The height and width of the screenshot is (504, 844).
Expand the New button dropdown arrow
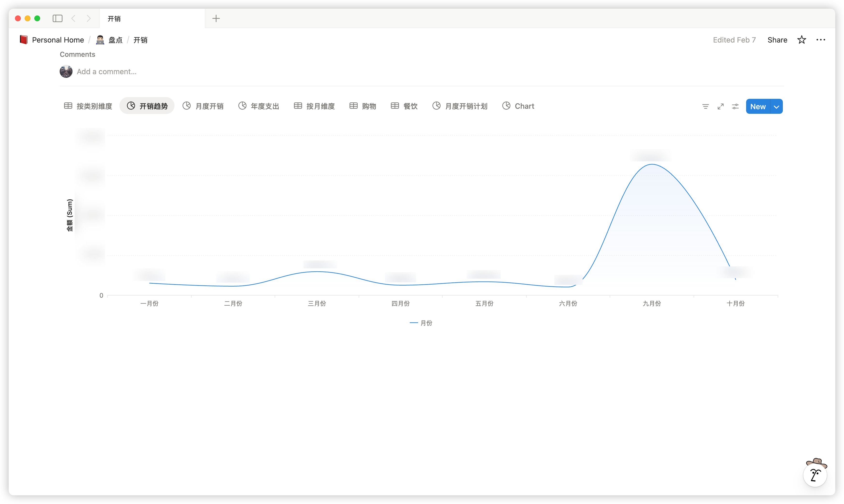[776, 107]
